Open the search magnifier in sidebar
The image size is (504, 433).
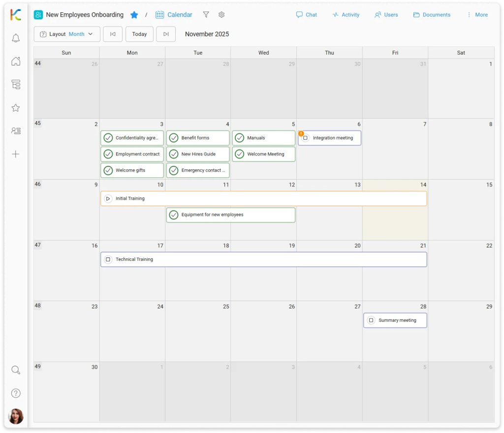click(x=16, y=370)
